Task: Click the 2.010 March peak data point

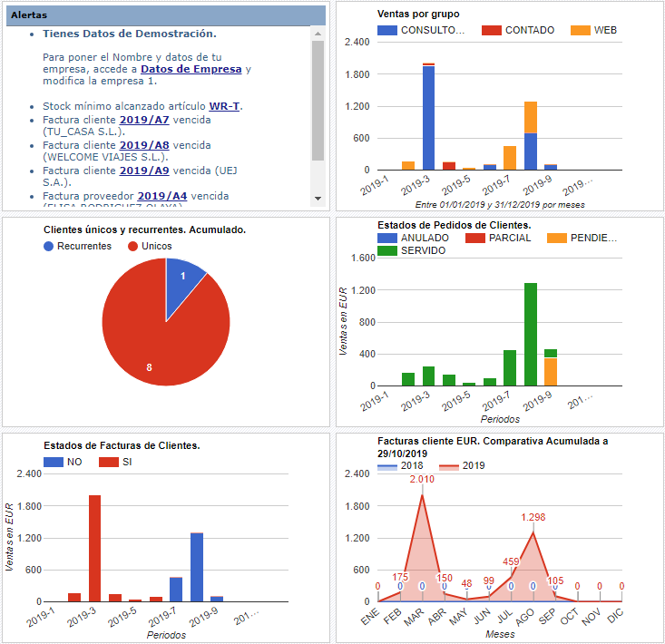Action: 422,494
